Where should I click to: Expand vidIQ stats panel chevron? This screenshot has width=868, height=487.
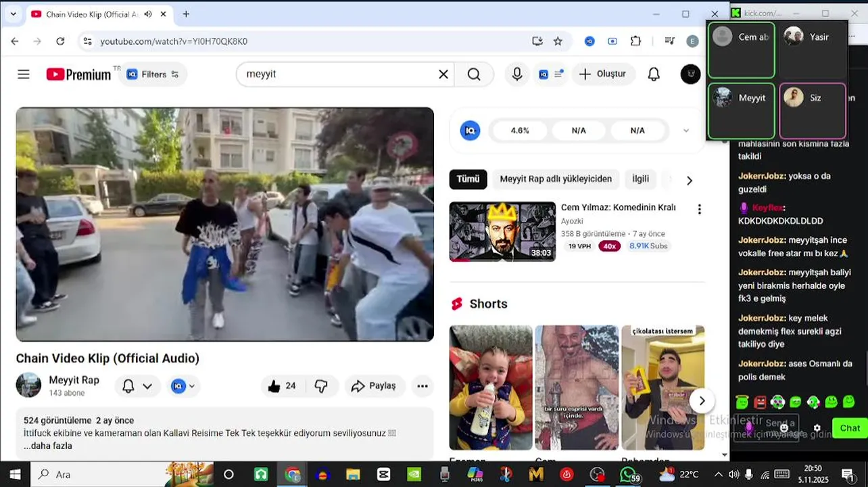(686, 131)
